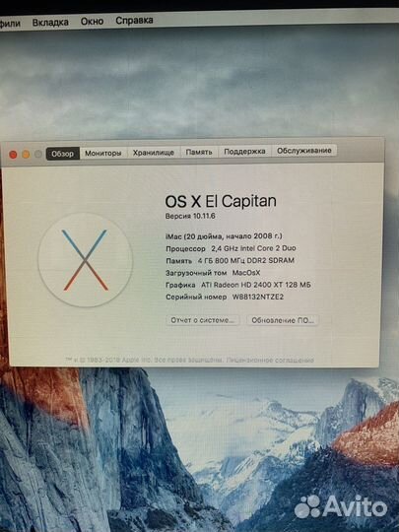The image size is (399, 532).
Task: Switch to the Хранилище tab
Action: pos(154,153)
